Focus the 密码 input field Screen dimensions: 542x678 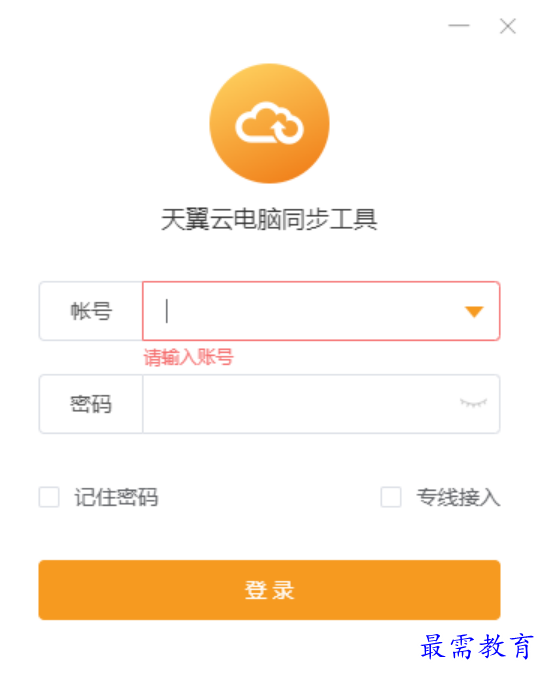coord(321,404)
